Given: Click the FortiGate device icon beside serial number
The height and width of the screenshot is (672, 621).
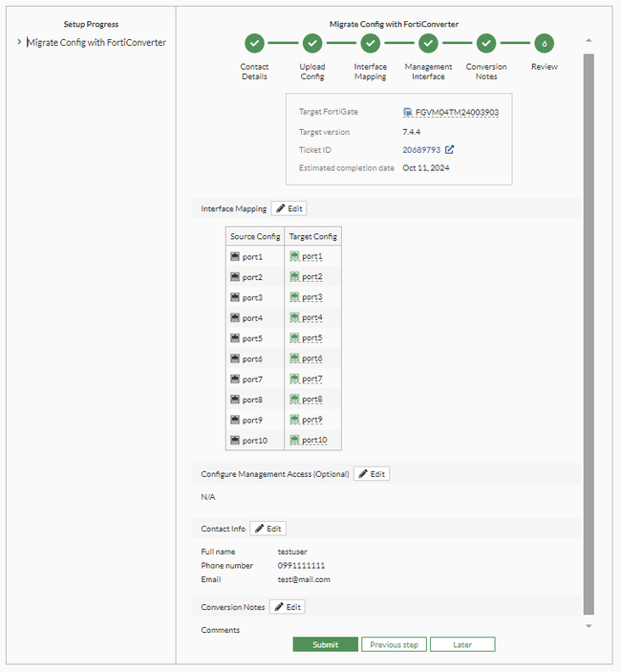Looking at the screenshot, I should tap(408, 113).
